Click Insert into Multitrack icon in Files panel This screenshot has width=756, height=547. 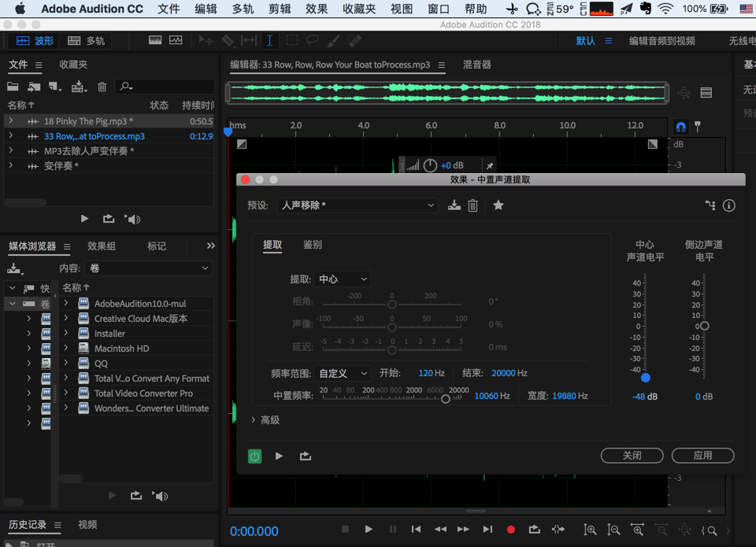[79, 87]
